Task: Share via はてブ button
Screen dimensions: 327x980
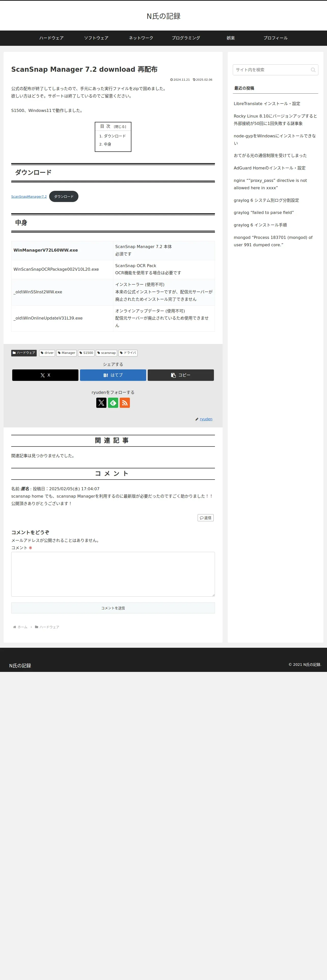Action: (x=113, y=375)
